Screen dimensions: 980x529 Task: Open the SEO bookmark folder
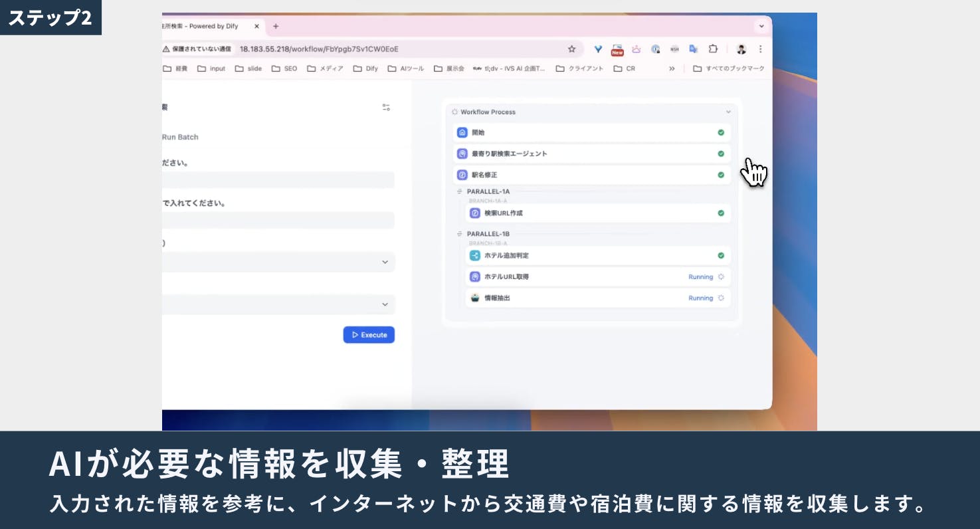(284, 68)
